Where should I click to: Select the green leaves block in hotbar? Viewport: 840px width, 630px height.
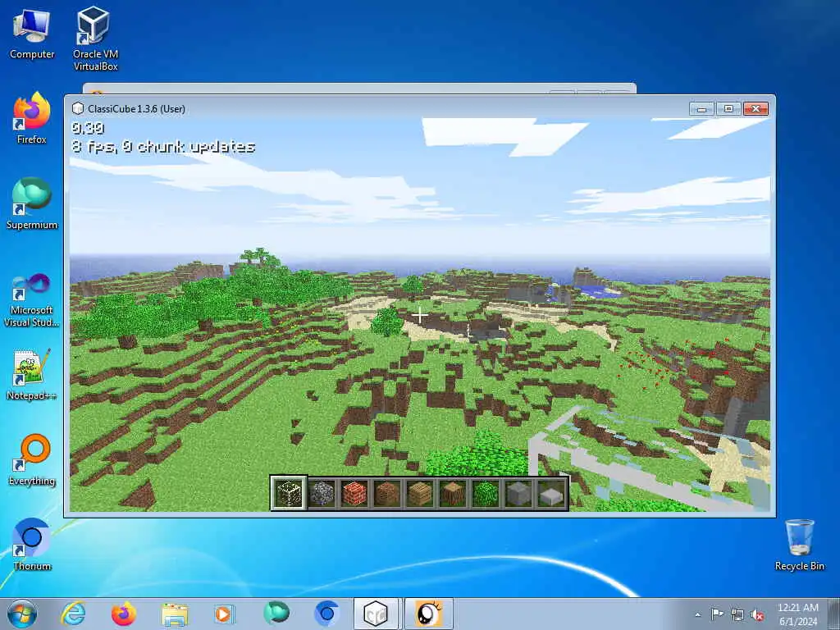pos(486,493)
